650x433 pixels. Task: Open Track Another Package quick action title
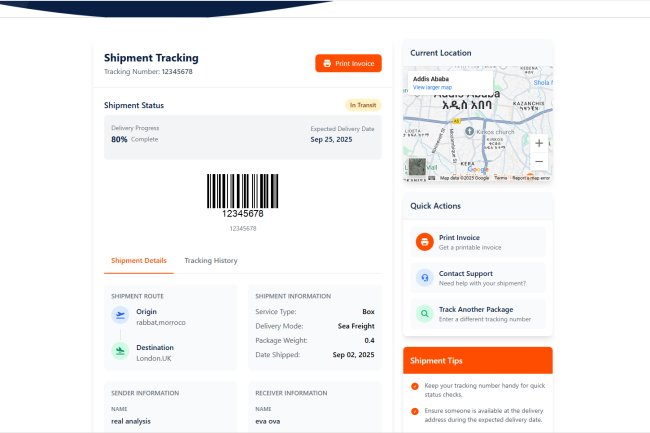coord(476,310)
